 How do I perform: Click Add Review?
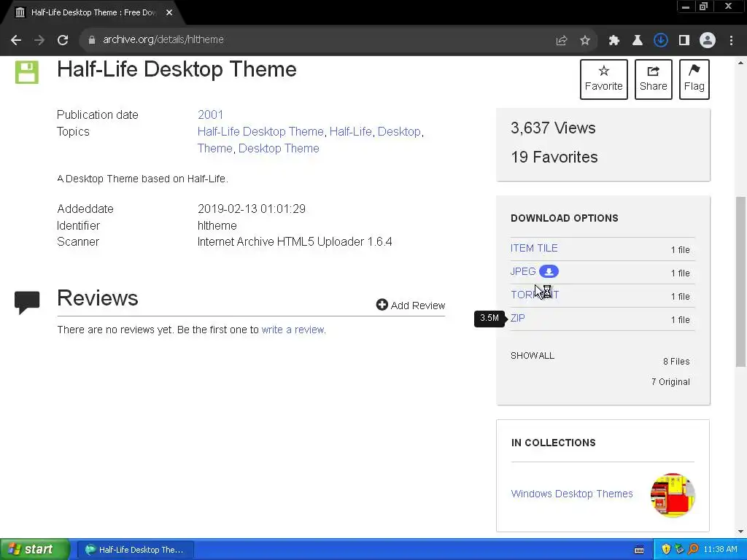[x=411, y=306]
